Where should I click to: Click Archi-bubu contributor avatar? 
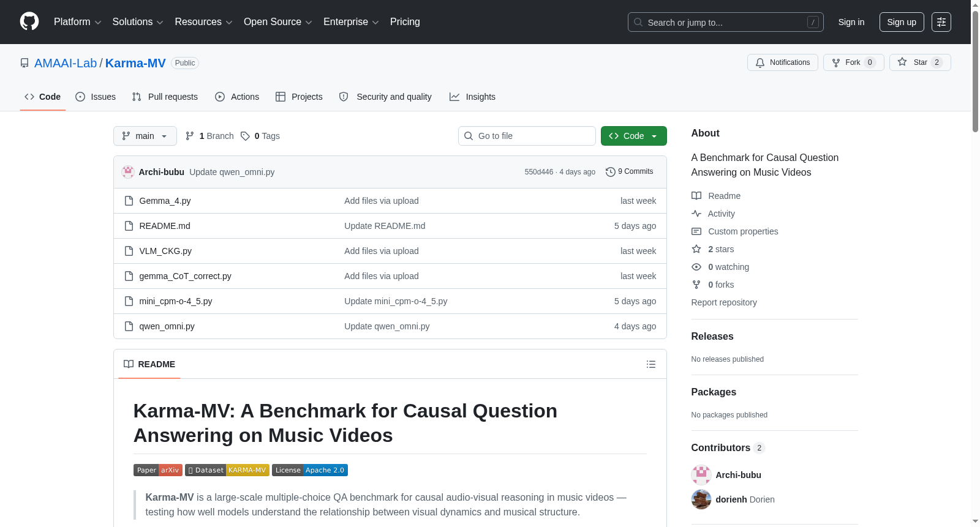click(x=701, y=475)
